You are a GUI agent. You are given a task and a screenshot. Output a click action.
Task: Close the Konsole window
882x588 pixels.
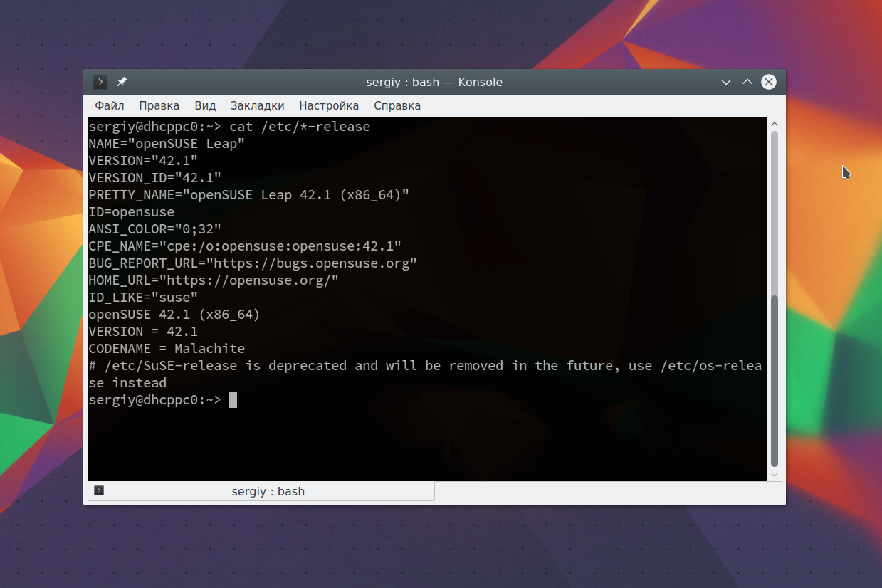(769, 82)
